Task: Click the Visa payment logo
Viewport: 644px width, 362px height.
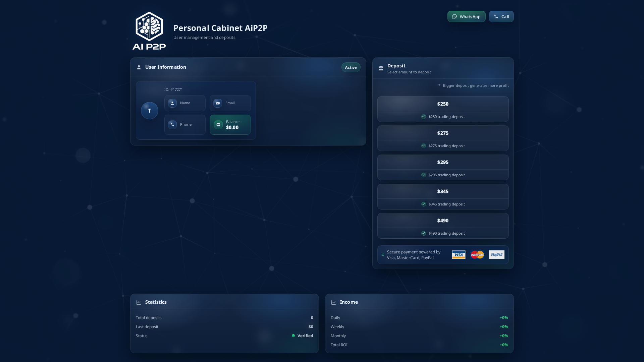Action: click(x=458, y=255)
